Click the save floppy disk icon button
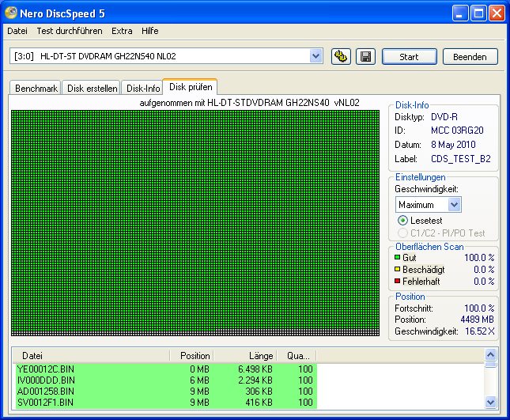Viewport: 510px width, 420px height. (365, 57)
